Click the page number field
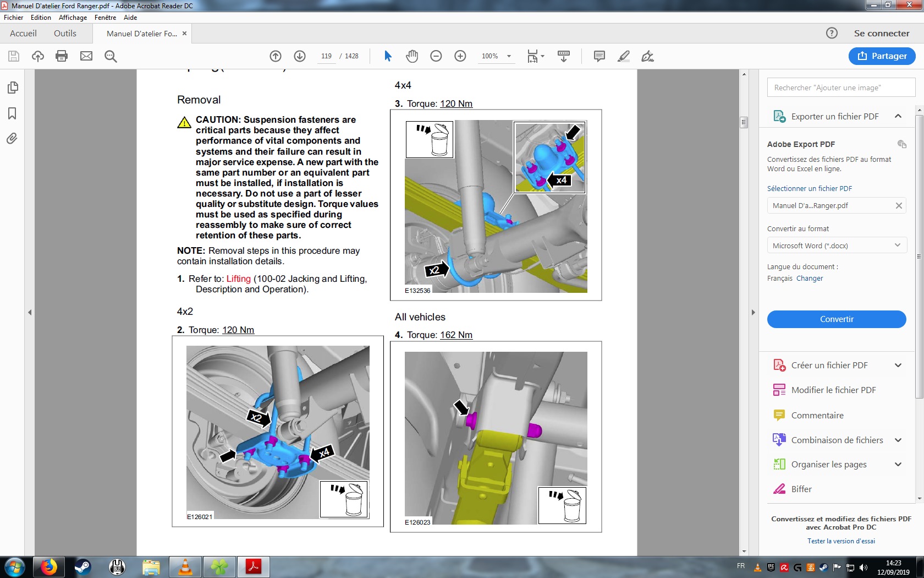The image size is (924, 578). click(326, 56)
